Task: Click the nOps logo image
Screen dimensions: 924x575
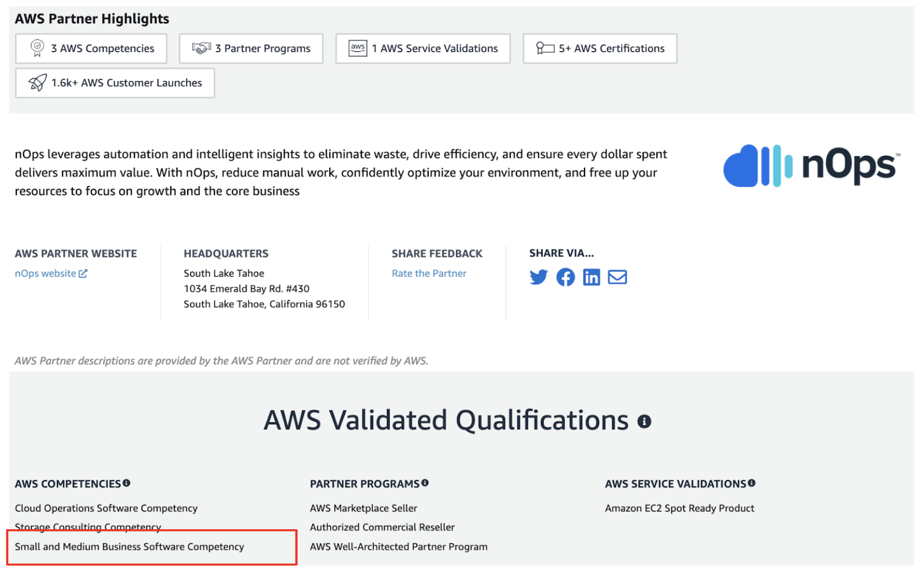Action: 811,166
